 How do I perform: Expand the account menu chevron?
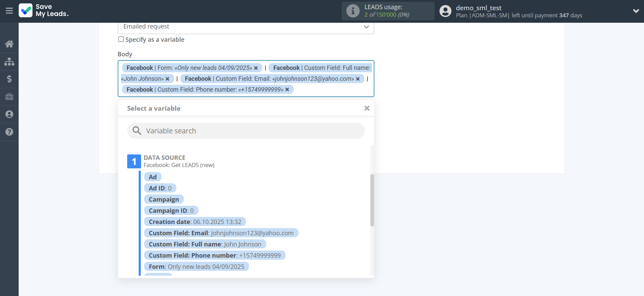point(636,11)
